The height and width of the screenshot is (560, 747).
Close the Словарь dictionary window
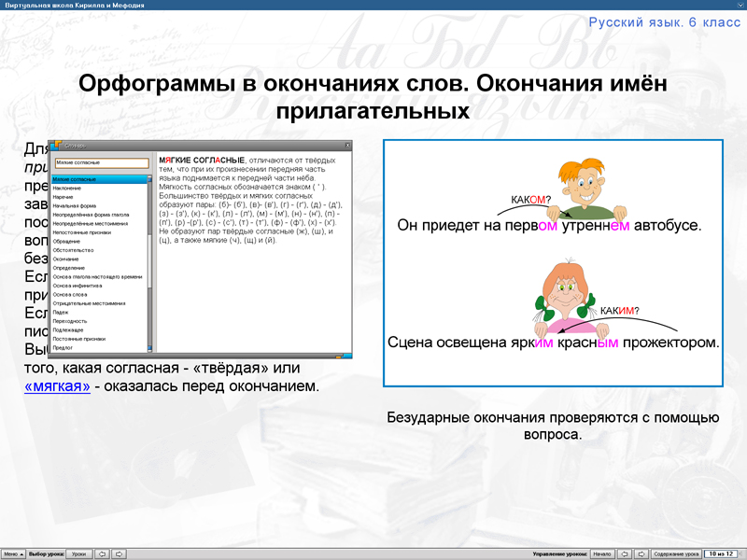[347, 143]
